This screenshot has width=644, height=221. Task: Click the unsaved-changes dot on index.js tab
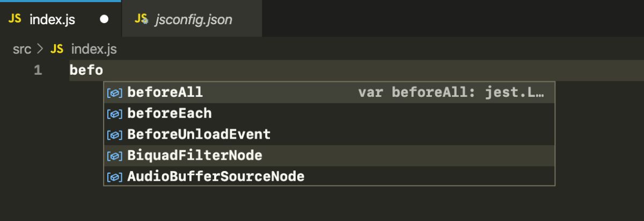point(104,19)
